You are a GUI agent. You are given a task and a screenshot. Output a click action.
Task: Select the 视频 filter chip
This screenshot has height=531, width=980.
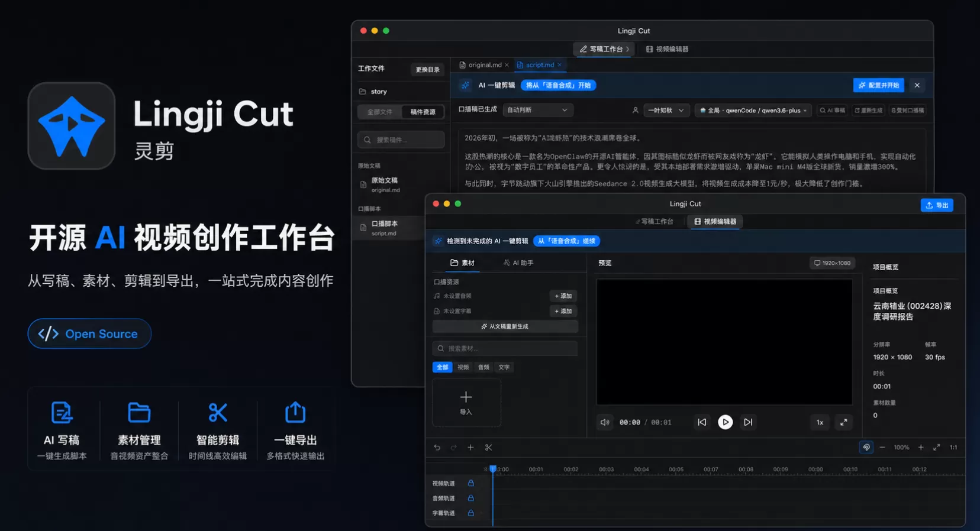pos(463,367)
